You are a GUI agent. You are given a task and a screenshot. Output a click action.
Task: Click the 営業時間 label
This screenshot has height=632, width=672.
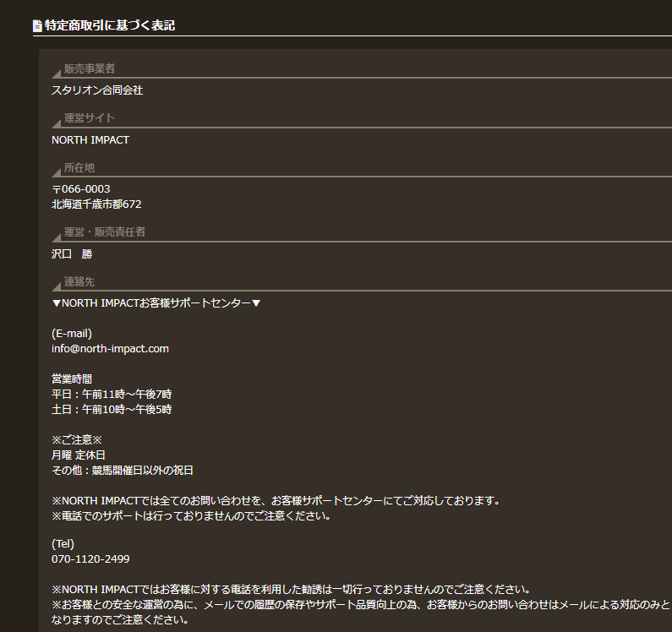(x=72, y=379)
